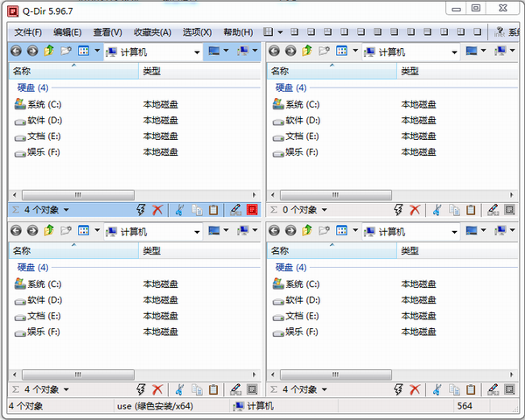
Task: Sort by 名称 column in top-right pane
Action: (x=332, y=71)
